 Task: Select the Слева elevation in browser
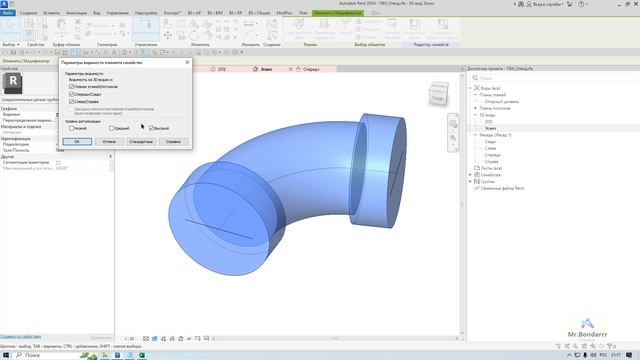coord(491,148)
